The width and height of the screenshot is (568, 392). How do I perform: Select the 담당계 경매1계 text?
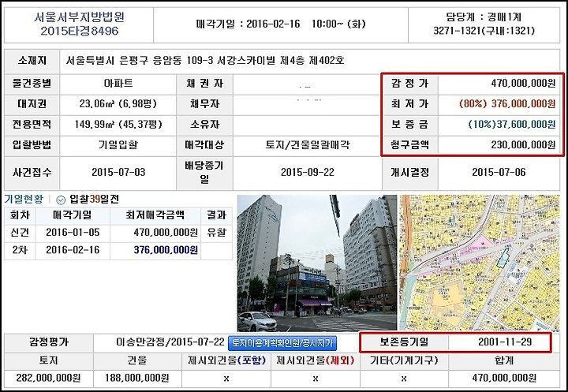click(484, 17)
